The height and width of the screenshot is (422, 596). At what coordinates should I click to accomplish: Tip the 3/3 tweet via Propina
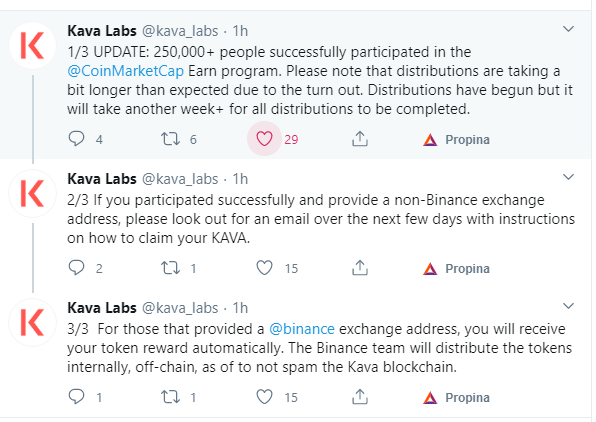[457, 398]
